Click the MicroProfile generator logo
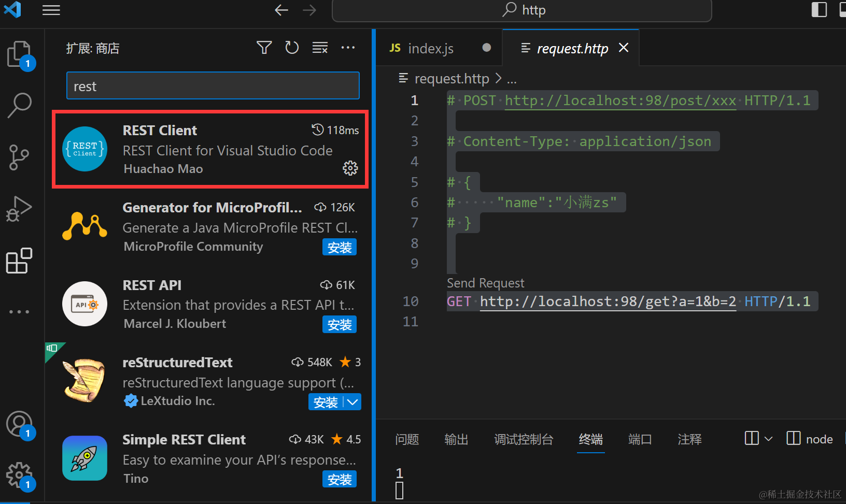The image size is (846, 504). point(85,226)
